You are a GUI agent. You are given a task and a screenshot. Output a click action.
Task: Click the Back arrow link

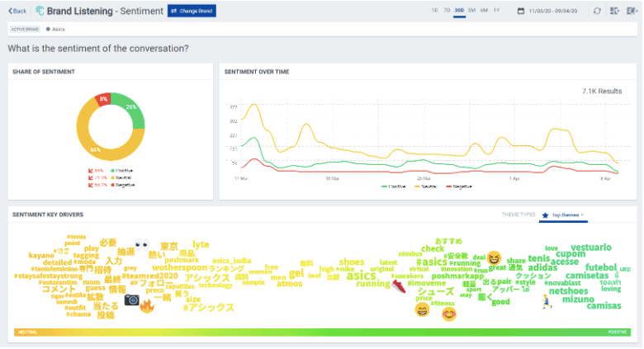(17, 11)
